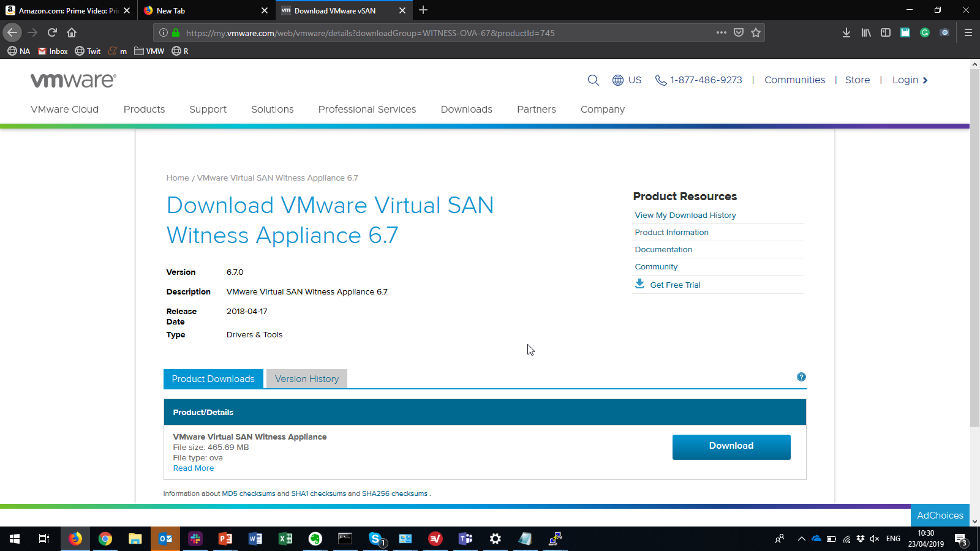Screen dimensions: 980x551
Task: Show hidden system tray icons
Action: pyautogui.click(x=801, y=539)
